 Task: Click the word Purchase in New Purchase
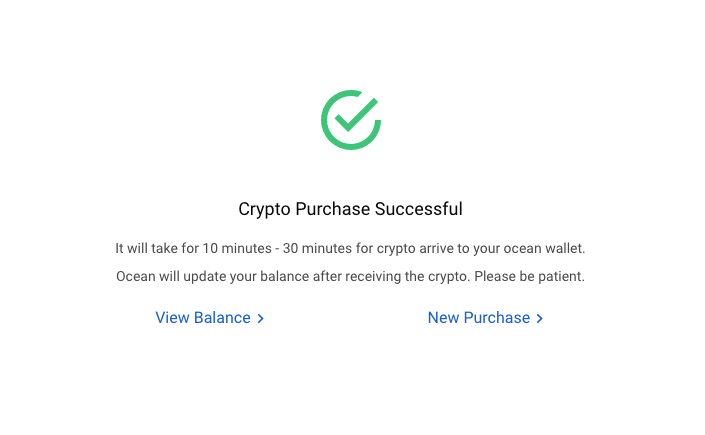497,318
